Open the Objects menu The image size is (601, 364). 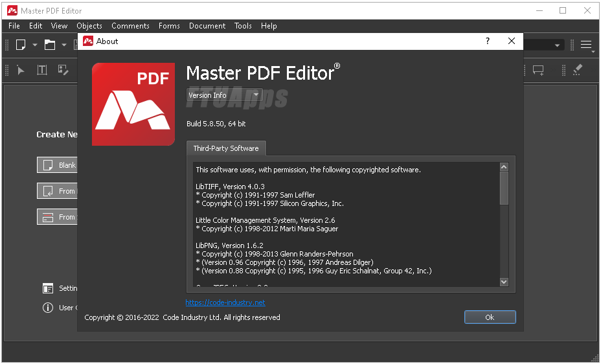[x=89, y=26]
